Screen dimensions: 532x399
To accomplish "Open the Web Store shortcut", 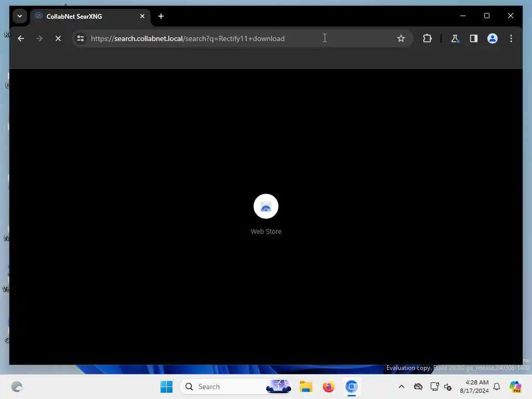I will point(266,206).
